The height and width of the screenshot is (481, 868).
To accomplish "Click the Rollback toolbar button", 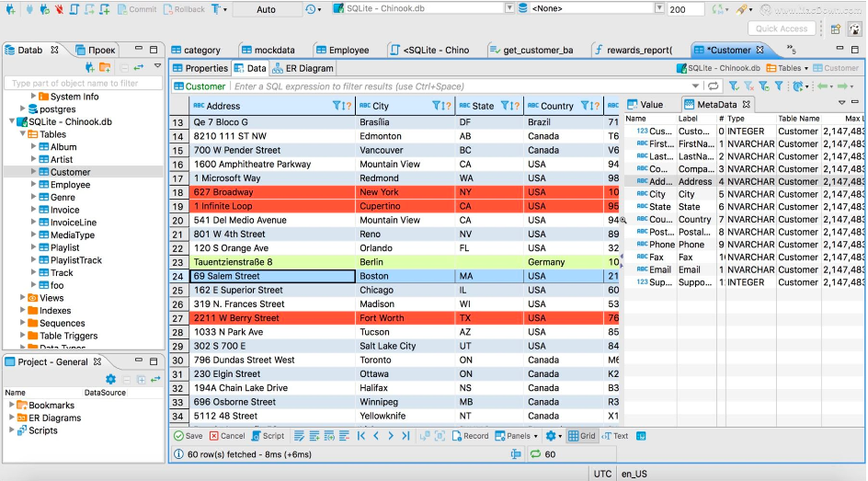I will (x=184, y=9).
